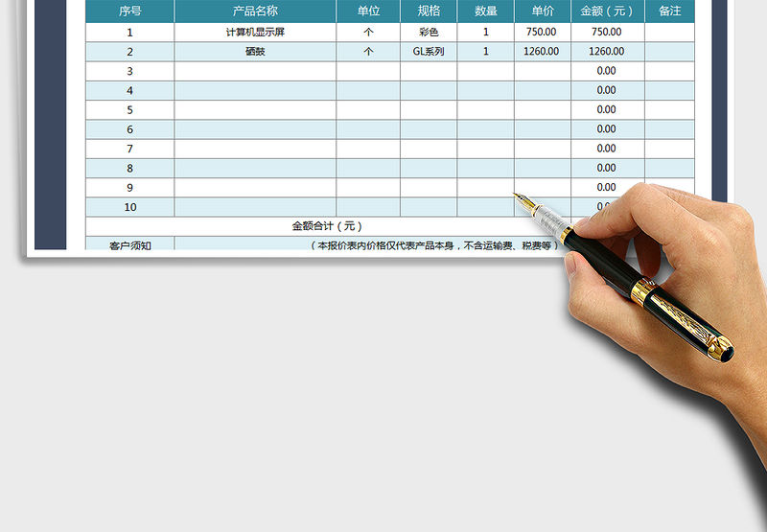Click the 0.00 amount cell in row 3

pos(607,71)
